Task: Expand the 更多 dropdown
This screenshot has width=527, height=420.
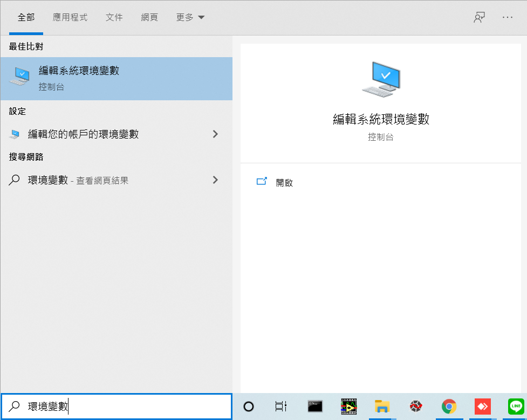Action: coord(190,17)
